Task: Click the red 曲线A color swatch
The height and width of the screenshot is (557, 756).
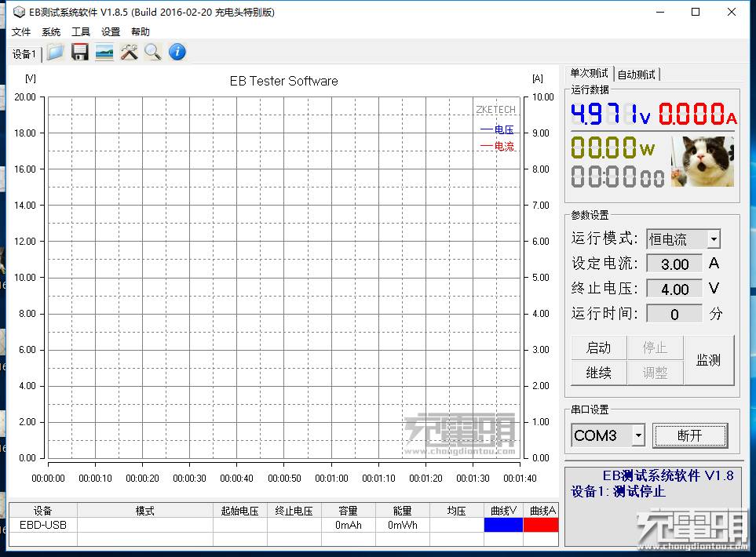Action: tap(540, 525)
